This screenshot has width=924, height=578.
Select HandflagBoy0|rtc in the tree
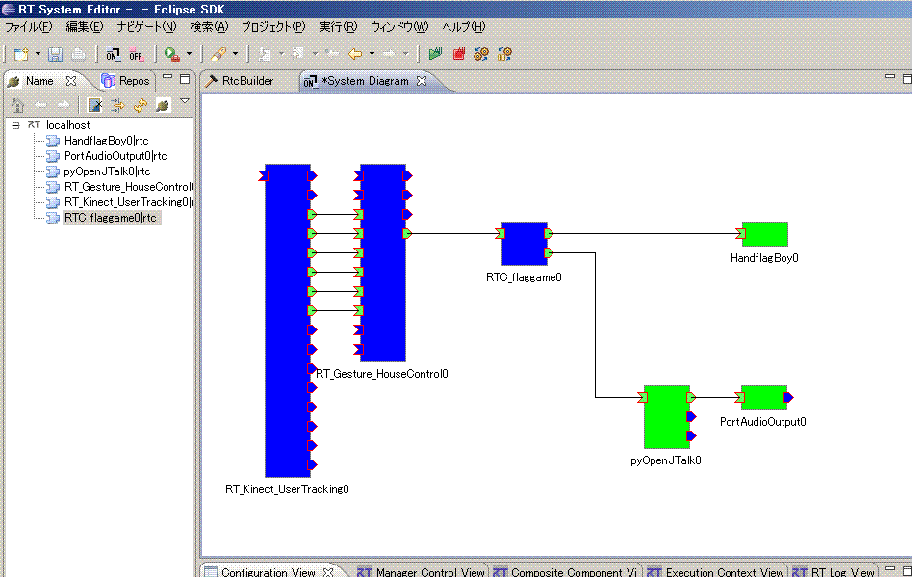click(x=106, y=141)
